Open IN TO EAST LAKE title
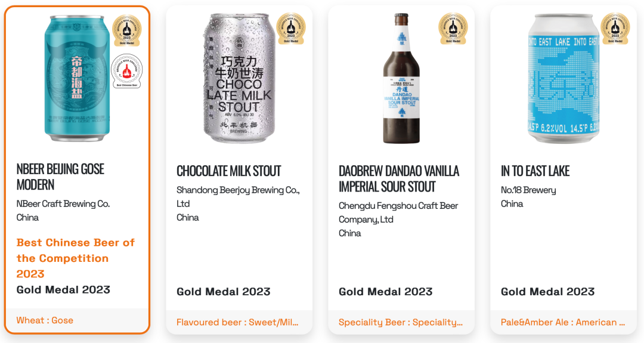 (535, 171)
